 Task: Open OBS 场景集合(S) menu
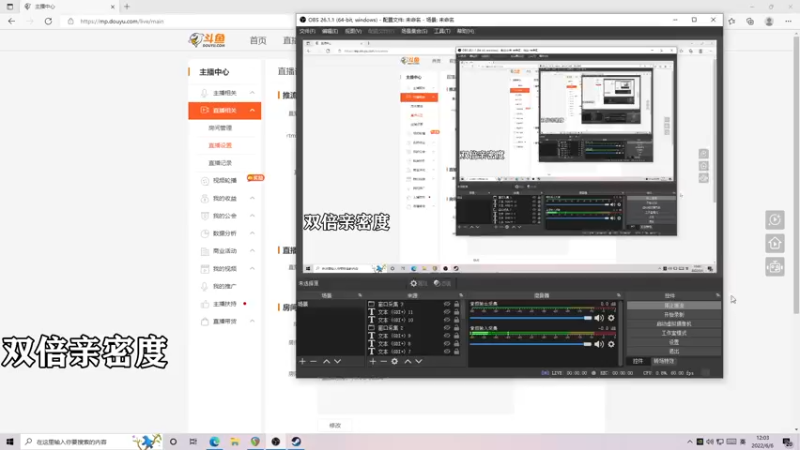pos(414,31)
